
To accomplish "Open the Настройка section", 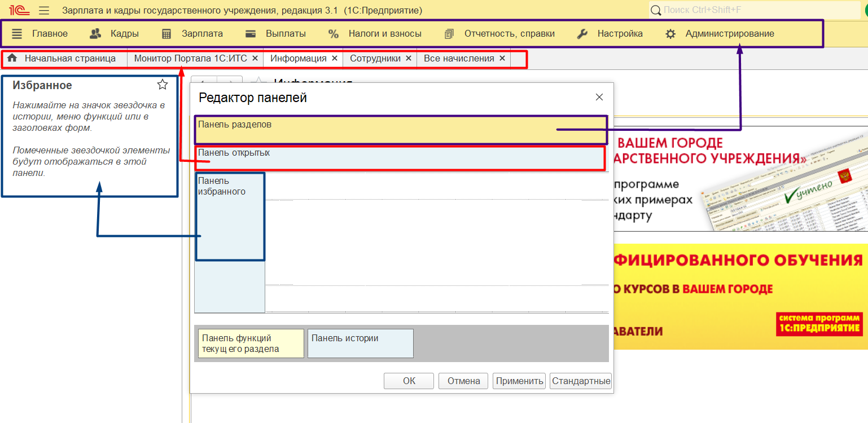I will (610, 34).
